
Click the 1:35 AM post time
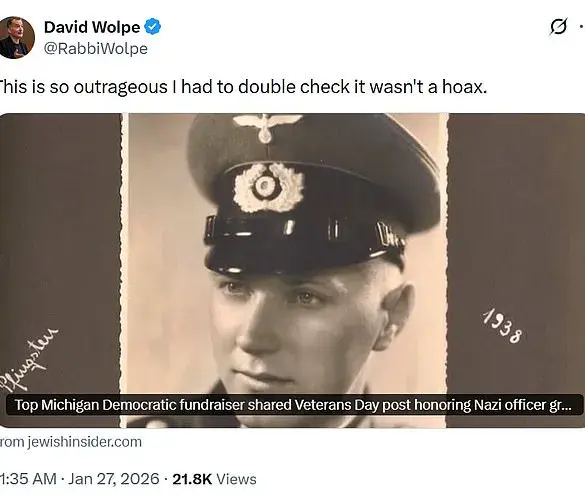pyautogui.click(x=28, y=479)
